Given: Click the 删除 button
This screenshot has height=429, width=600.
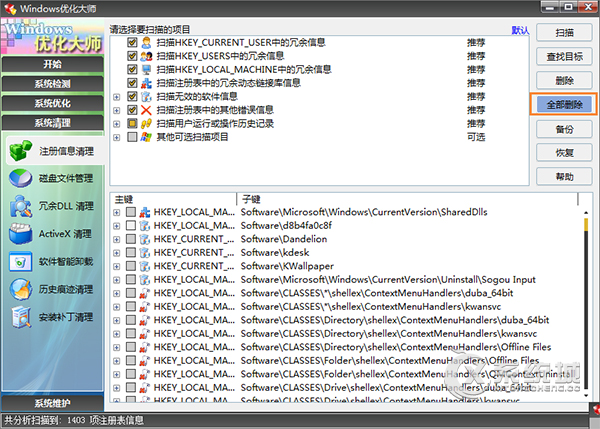Looking at the screenshot, I should click(x=564, y=81).
